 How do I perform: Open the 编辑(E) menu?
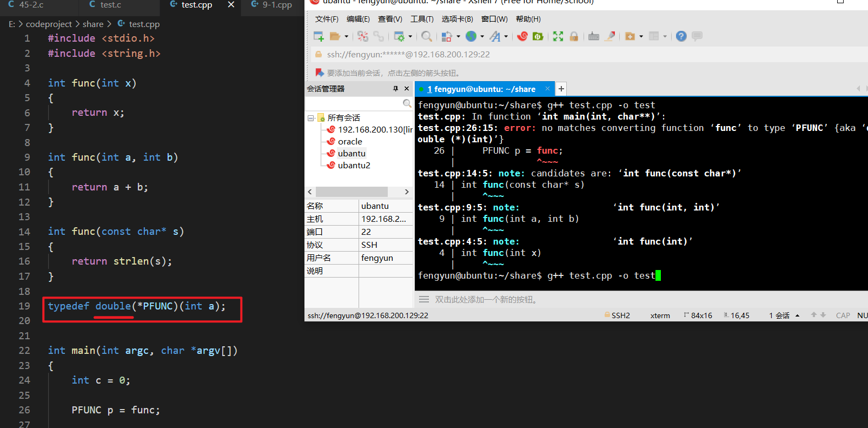click(x=358, y=19)
